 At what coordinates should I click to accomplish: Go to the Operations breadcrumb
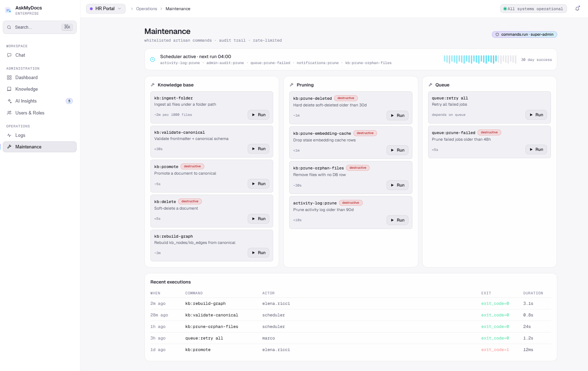pos(147,9)
